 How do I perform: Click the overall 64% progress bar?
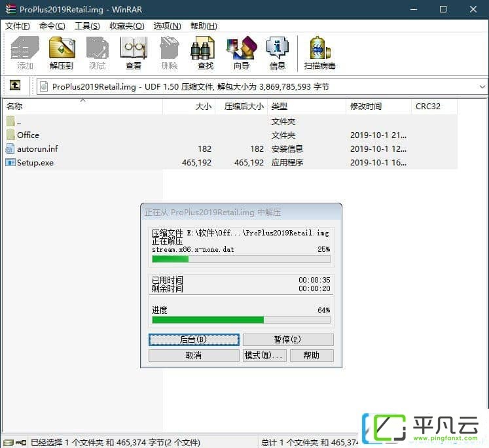[241, 320]
